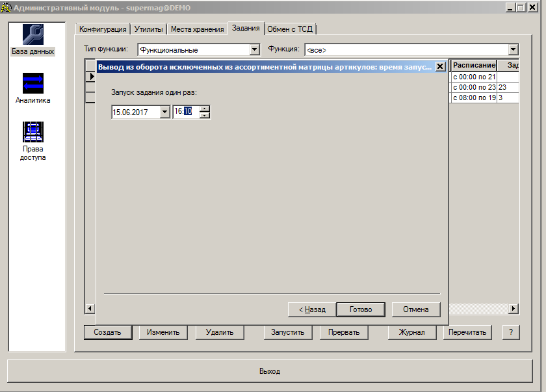546x392 pixels.
Task: Expand the Функция dropdown arrow
Action: point(513,50)
